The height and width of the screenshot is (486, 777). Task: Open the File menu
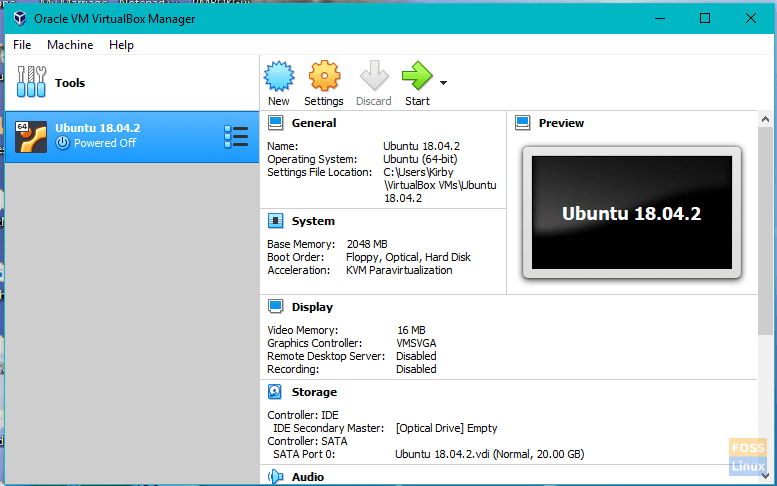pyautogui.click(x=22, y=45)
